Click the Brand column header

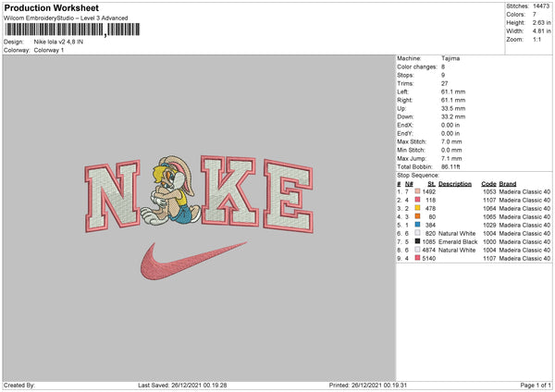(508, 184)
